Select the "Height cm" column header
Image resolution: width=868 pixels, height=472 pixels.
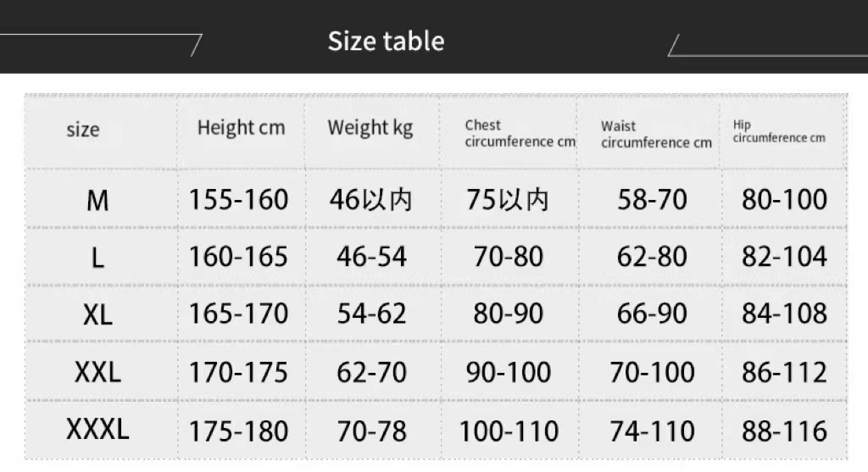click(x=241, y=128)
